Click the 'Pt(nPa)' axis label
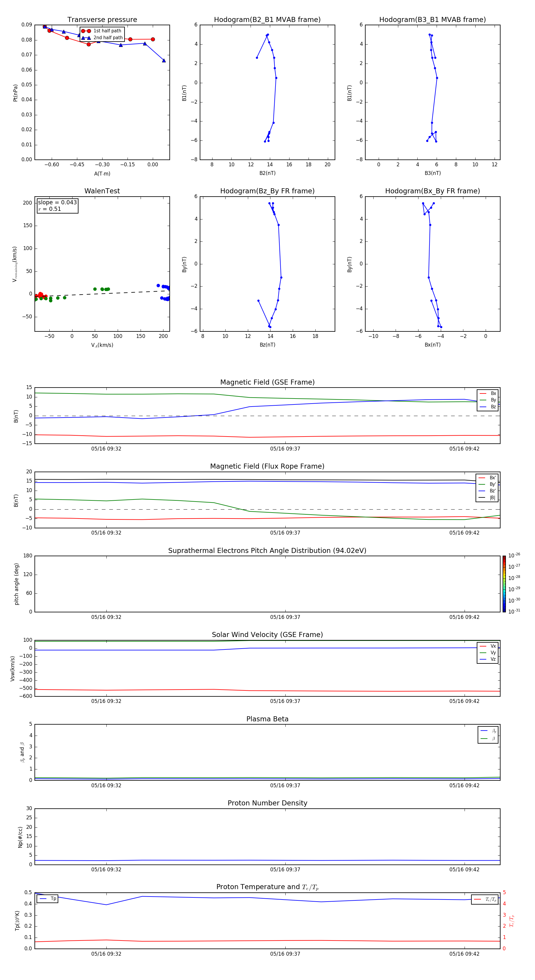Screen dimensions: 535x980 15,93
